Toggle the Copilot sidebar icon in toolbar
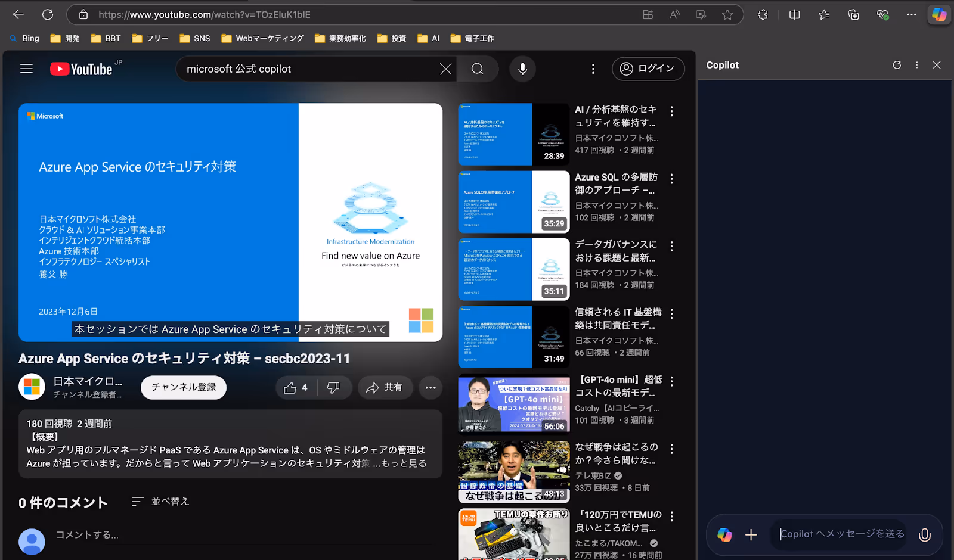This screenshot has height=560, width=954. coord(939,14)
